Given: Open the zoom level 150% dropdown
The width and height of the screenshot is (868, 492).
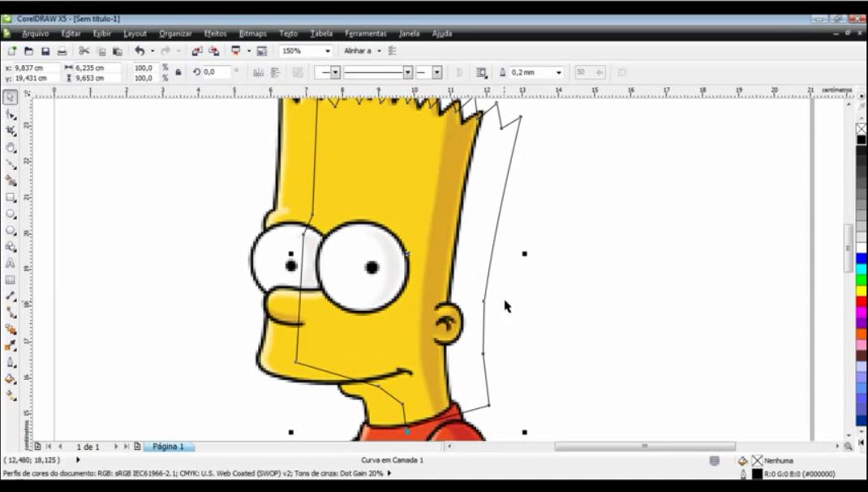Looking at the screenshot, I should 328,51.
